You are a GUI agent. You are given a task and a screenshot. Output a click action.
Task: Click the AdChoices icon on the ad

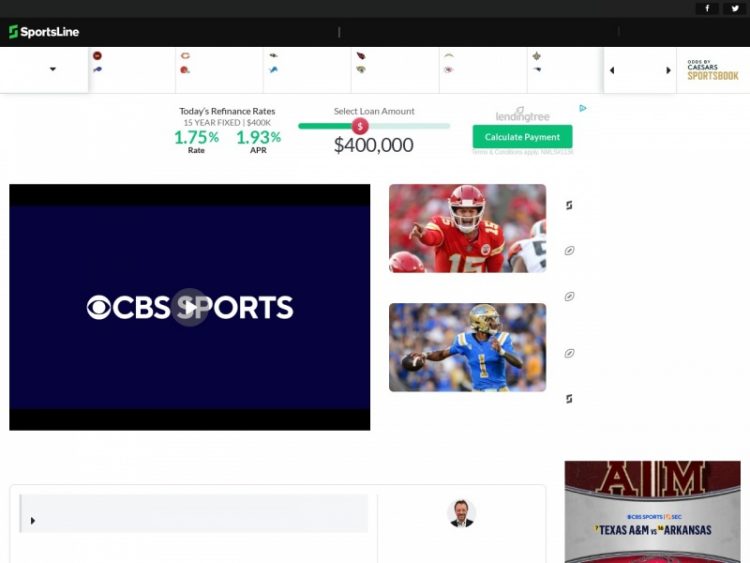pyautogui.click(x=583, y=108)
